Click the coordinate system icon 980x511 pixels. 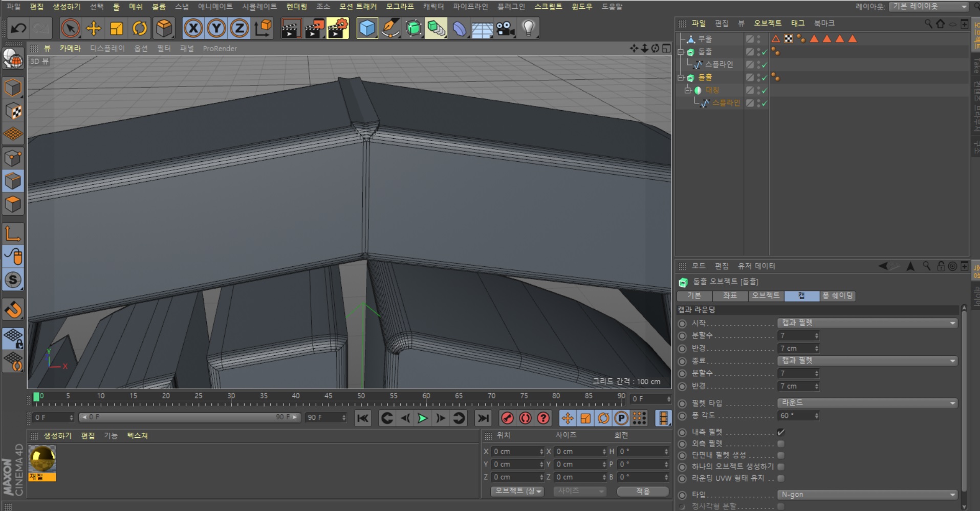coord(263,29)
